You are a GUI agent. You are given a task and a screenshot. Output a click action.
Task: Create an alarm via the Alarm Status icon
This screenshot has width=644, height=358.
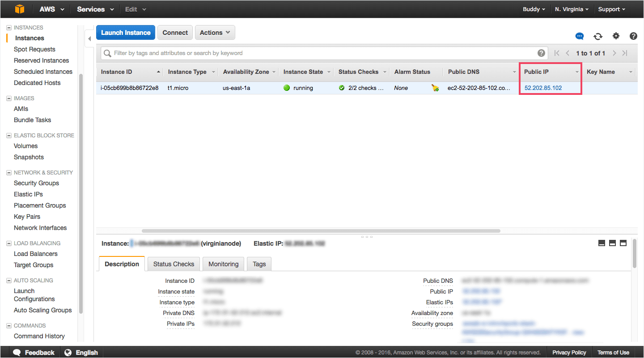435,88
